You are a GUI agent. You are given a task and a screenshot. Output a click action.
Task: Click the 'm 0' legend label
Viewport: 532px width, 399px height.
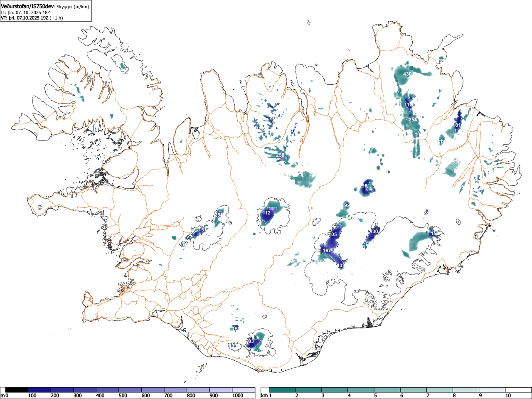pos(5,396)
